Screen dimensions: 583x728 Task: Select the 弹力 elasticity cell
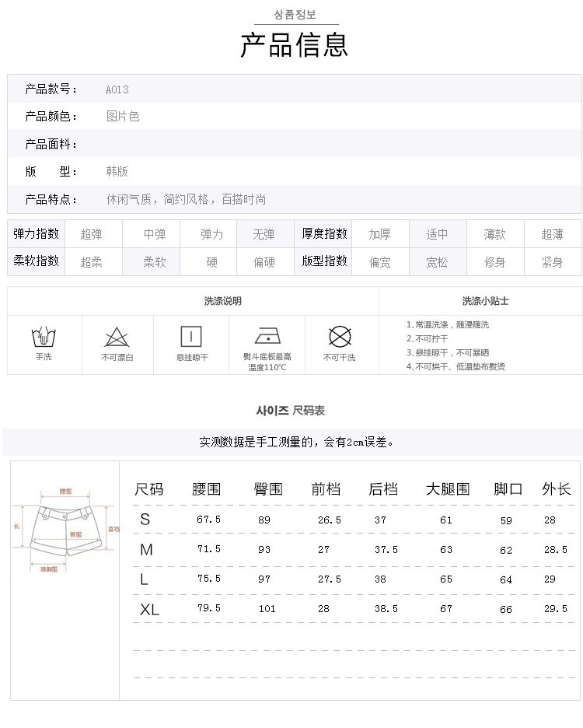pos(208,234)
